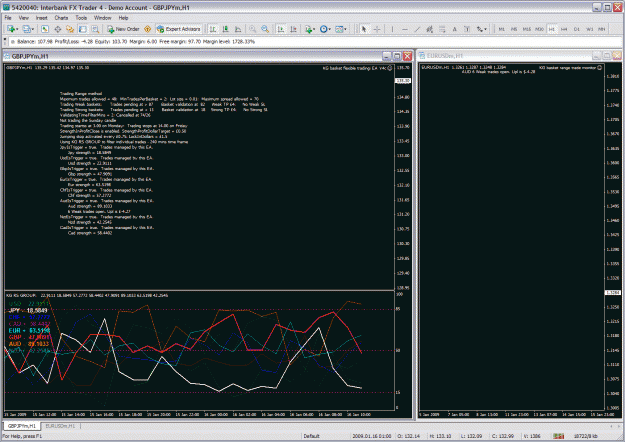Select the Horizontal Line drawing tool

pos(405,29)
